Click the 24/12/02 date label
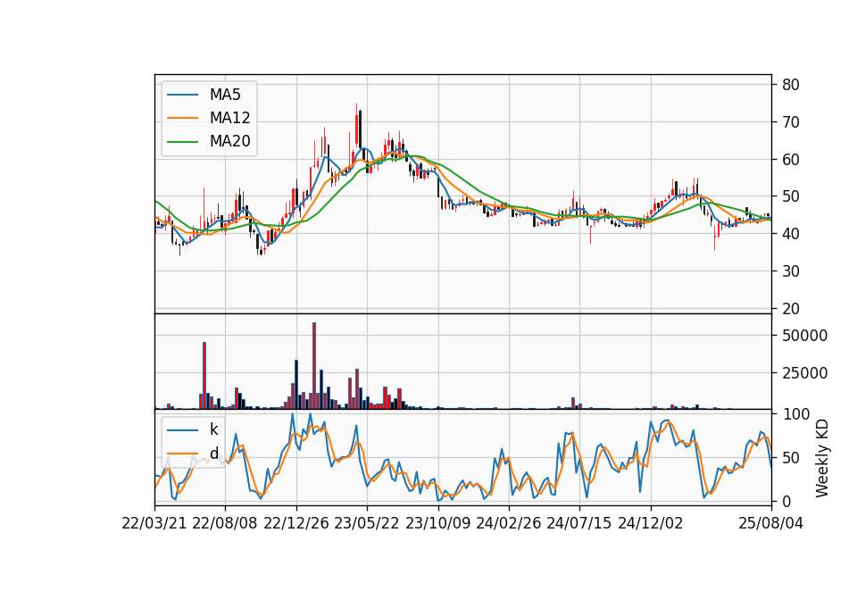Screen dimensions: 857x616 click(x=651, y=523)
